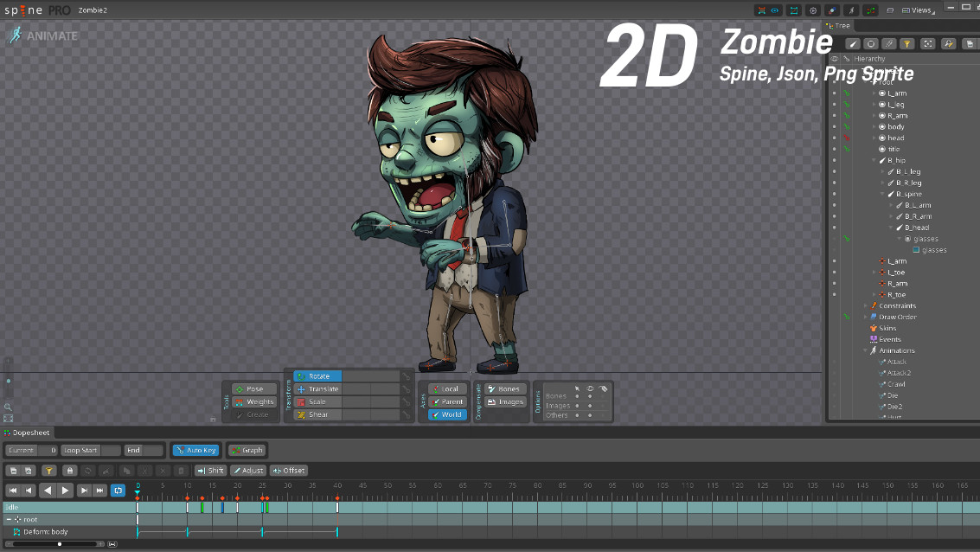Viewport: 980px width, 552px height.
Task: Toggle Auto Key recording
Action: [195, 450]
